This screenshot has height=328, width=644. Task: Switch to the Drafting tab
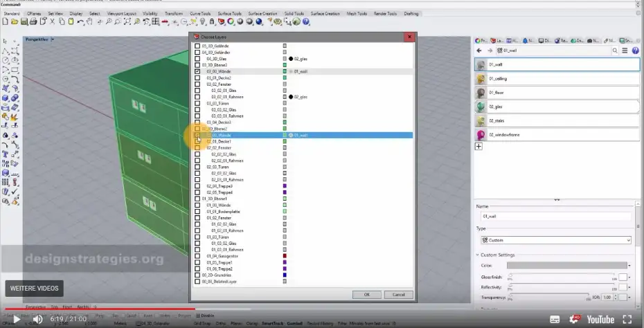pos(411,14)
